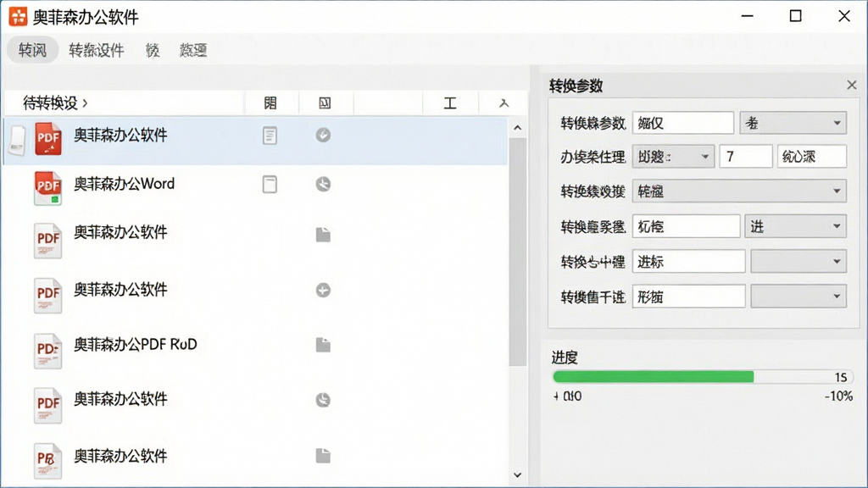Screen dimensions: 868x488
Task: Expand the 铊媹 combo box
Action: [x=739, y=191]
